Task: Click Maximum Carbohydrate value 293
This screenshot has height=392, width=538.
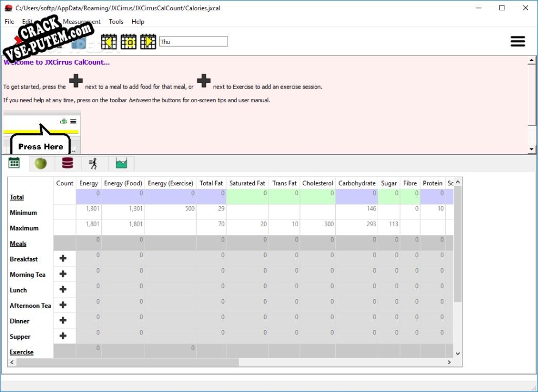Action: point(371,224)
